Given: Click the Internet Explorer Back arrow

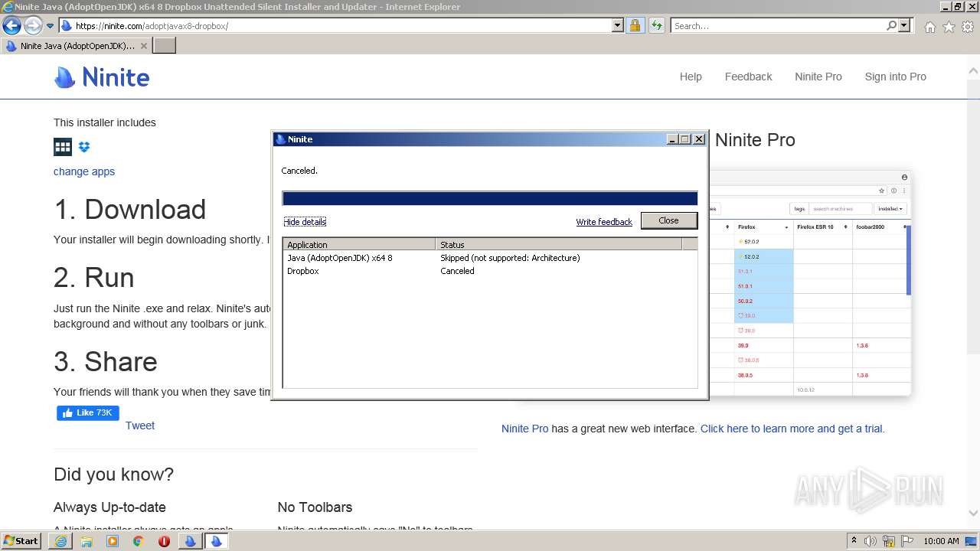Looking at the screenshot, I should (11, 25).
